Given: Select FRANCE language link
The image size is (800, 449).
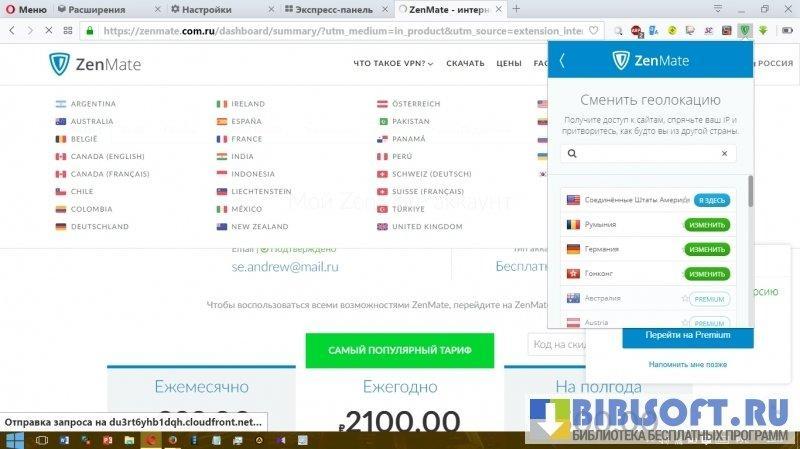Looking at the screenshot, I should tap(239, 139).
